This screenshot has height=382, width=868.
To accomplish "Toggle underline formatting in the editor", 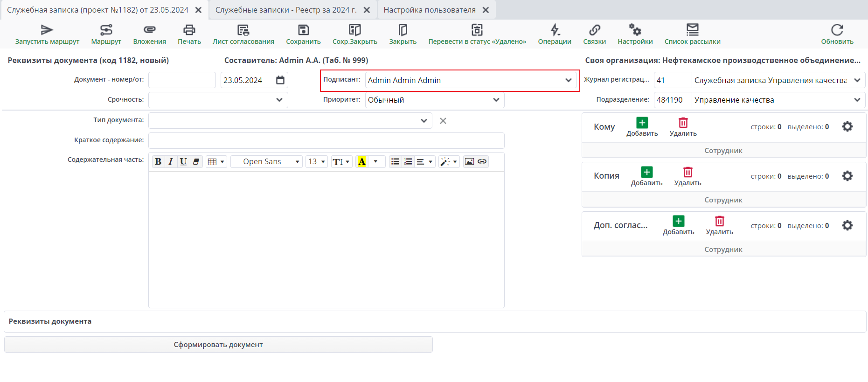I will (183, 162).
